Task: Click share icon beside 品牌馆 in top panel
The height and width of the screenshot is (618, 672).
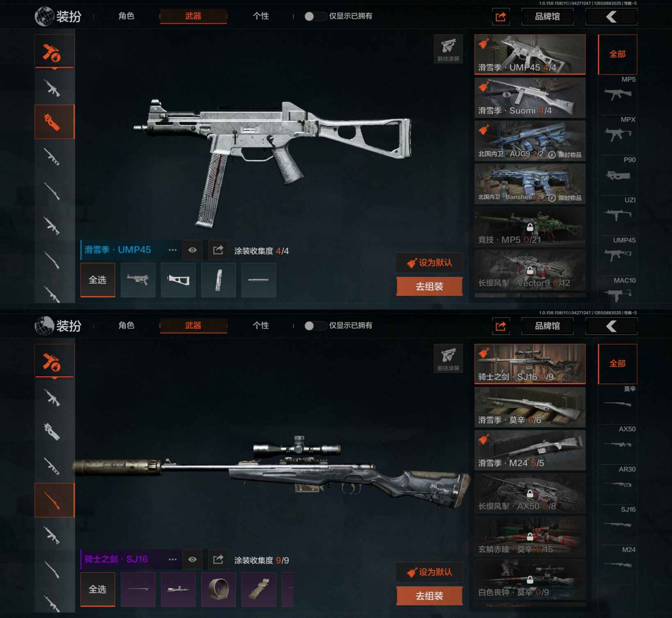Action: [501, 17]
